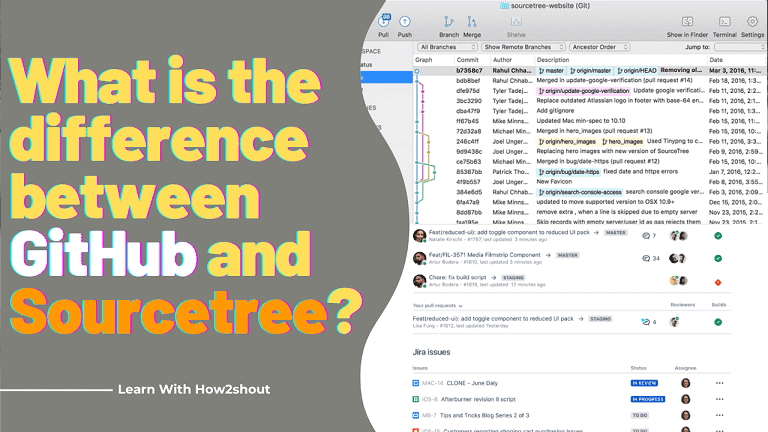Open the Jump to combo box

[x=740, y=47]
